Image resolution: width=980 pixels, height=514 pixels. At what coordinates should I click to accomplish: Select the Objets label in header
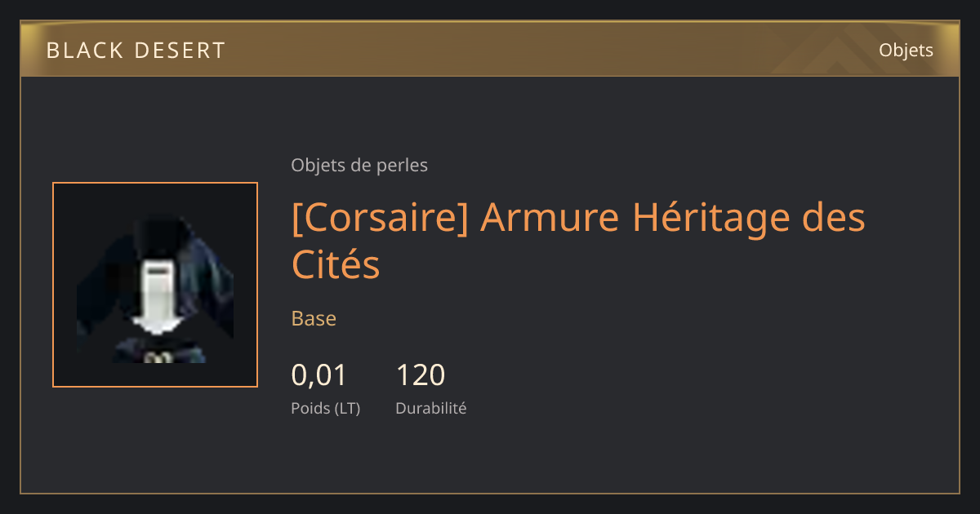click(x=906, y=50)
